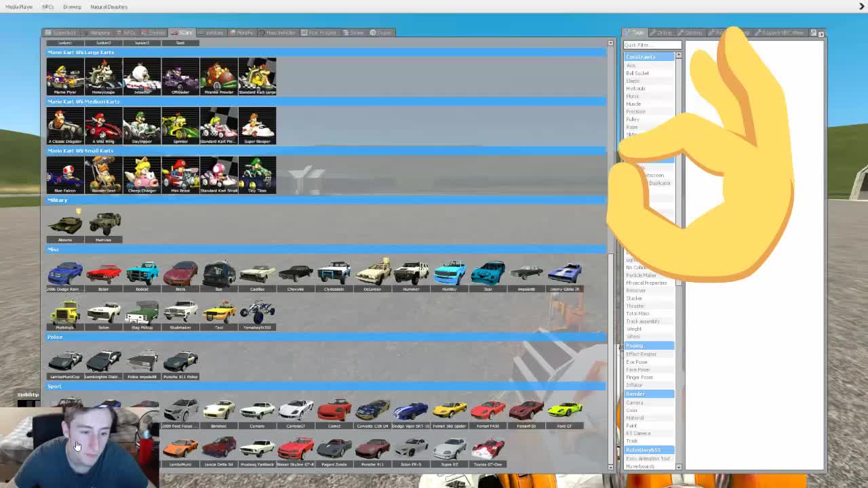Spawn the military Humvee
Screen dimensions: 868x488
click(x=104, y=224)
